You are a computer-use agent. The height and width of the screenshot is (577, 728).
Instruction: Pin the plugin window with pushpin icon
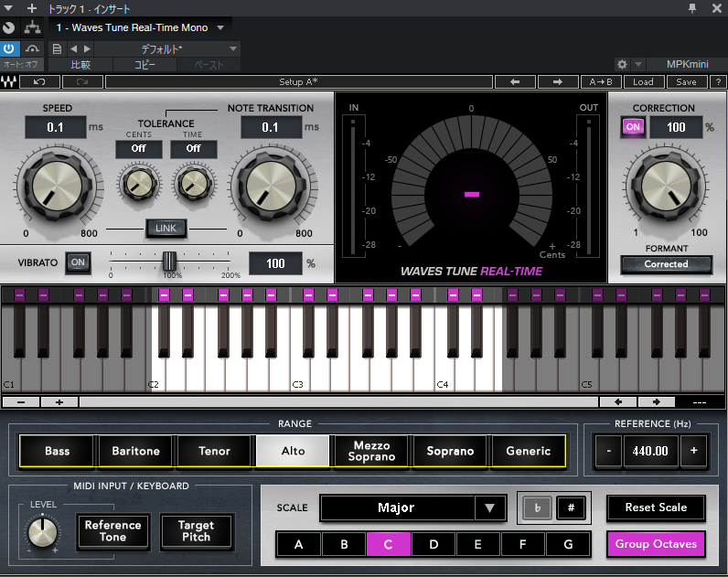pyautogui.click(x=692, y=8)
